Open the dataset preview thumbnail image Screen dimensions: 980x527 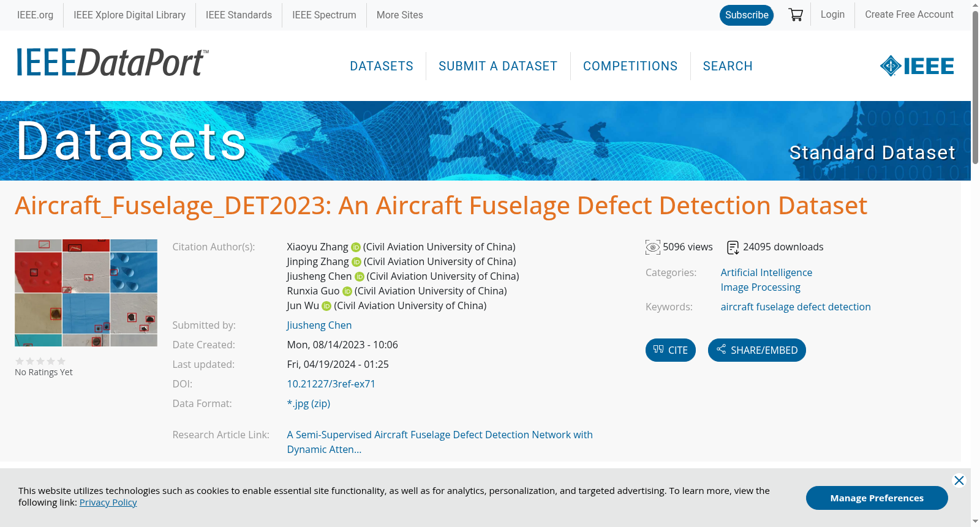tap(86, 293)
